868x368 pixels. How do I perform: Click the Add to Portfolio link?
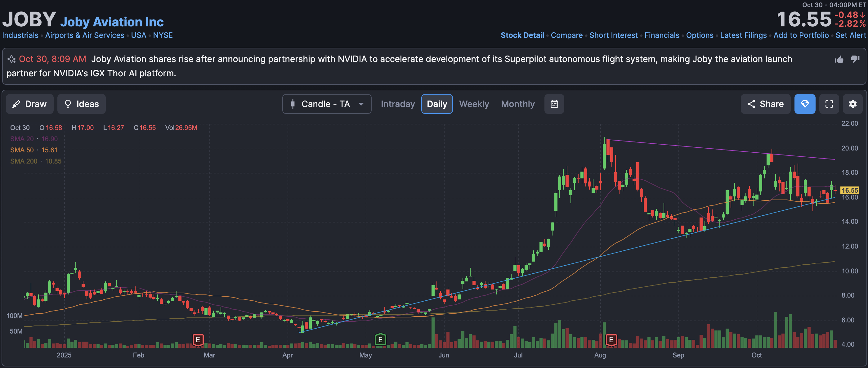(x=801, y=35)
